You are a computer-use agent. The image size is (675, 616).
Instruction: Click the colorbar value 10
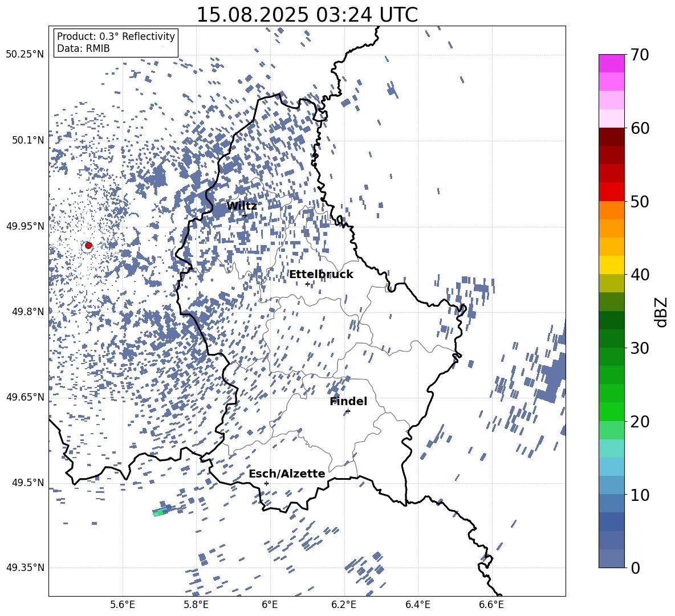[x=640, y=495]
